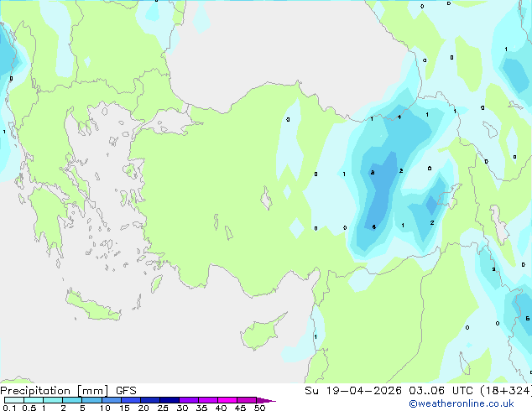Click the "GFS" model label
The image size is (532, 411).
tap(126, 391)
